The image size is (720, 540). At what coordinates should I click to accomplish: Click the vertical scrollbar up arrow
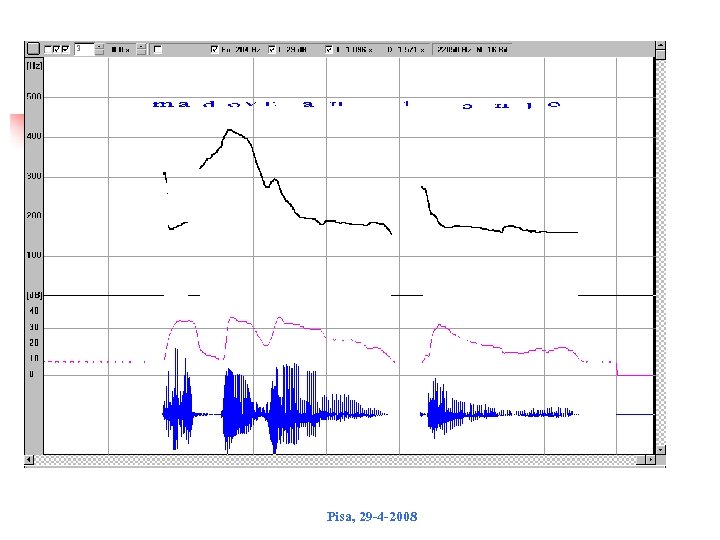tap(660, 45)
